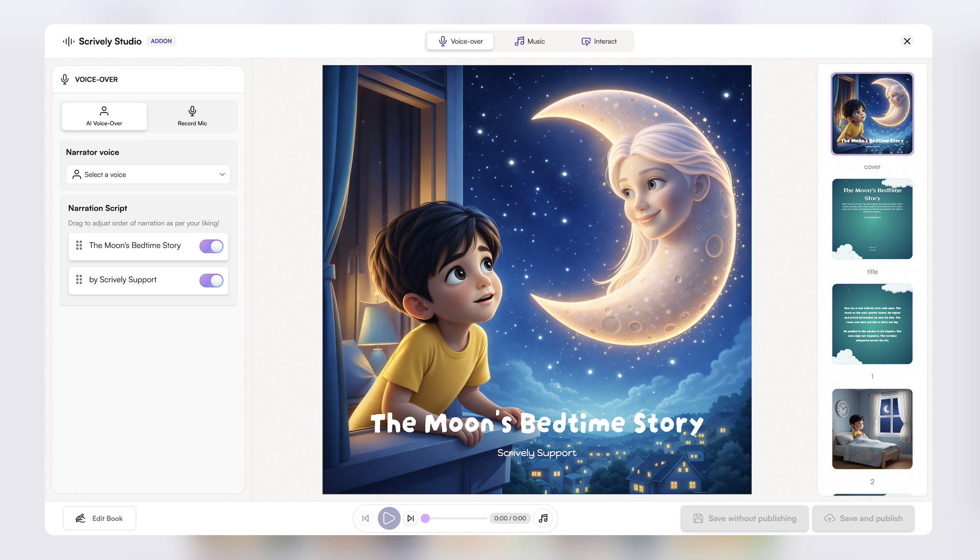Click drag handle for The Moon's Bedtime Story
Screen dimensions: 980x560
pos(79,246)
